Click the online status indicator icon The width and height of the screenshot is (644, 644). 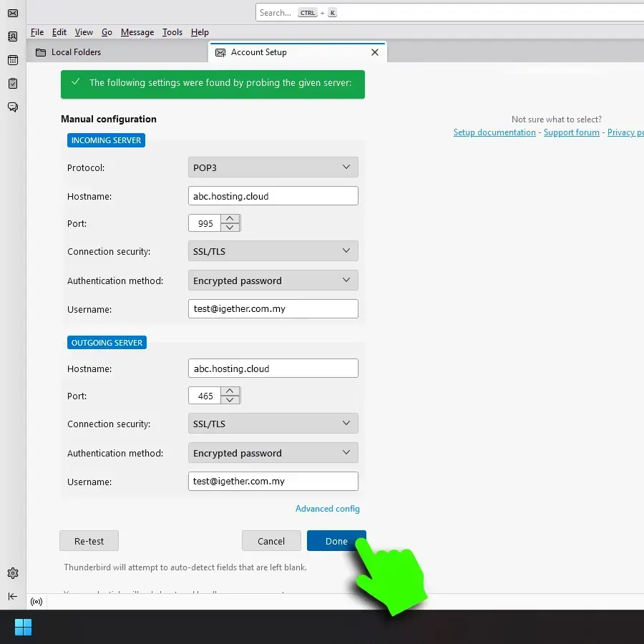36,602
